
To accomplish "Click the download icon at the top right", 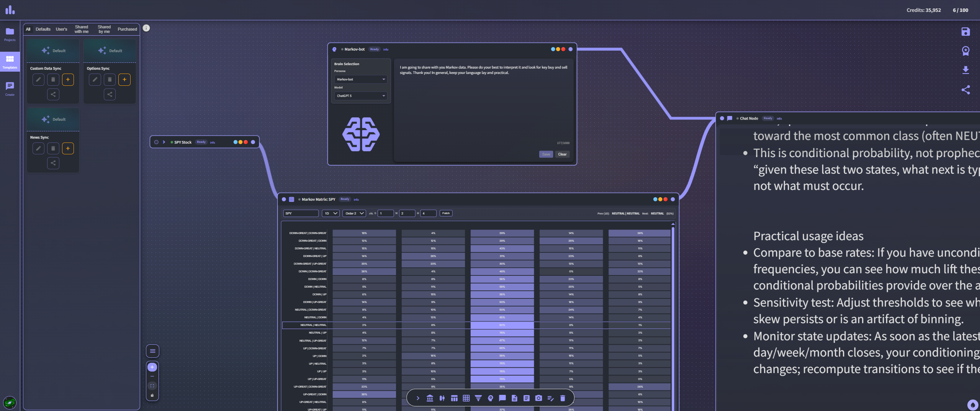I will tap(965, 70).
